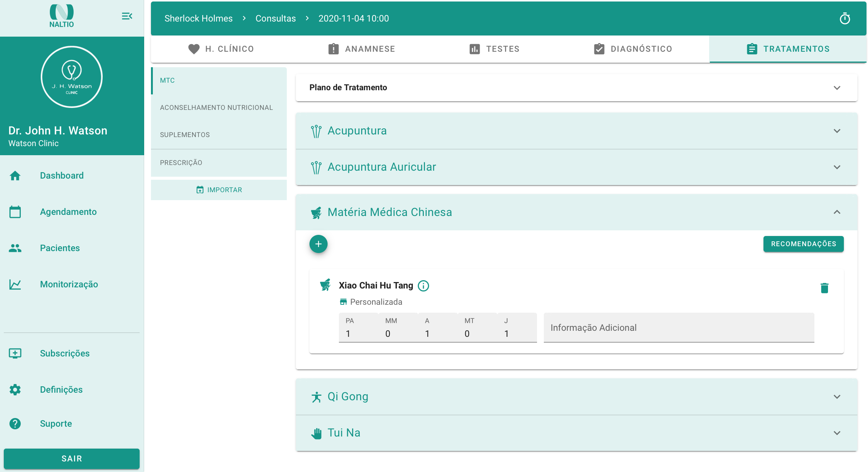Delete Xiao Chai Hu Tang formula
Viewport: 868px width, 472px height.
824,288
